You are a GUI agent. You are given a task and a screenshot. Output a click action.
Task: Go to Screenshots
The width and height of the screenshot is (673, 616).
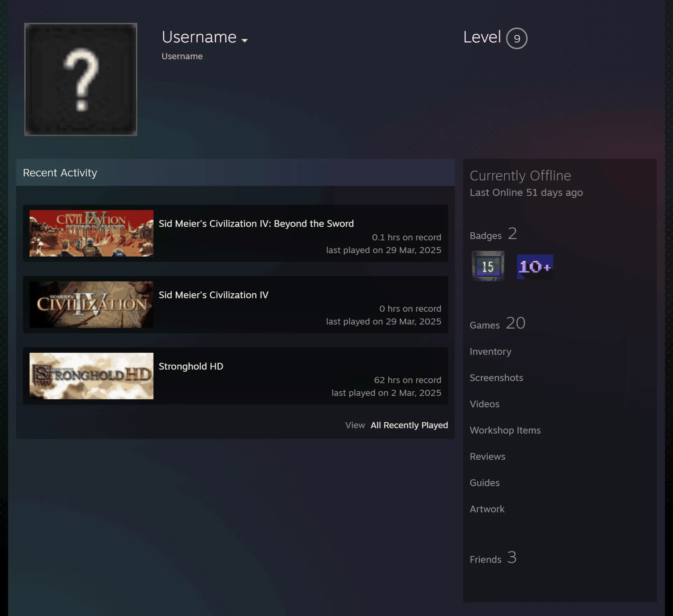click(x=496, y=378)
